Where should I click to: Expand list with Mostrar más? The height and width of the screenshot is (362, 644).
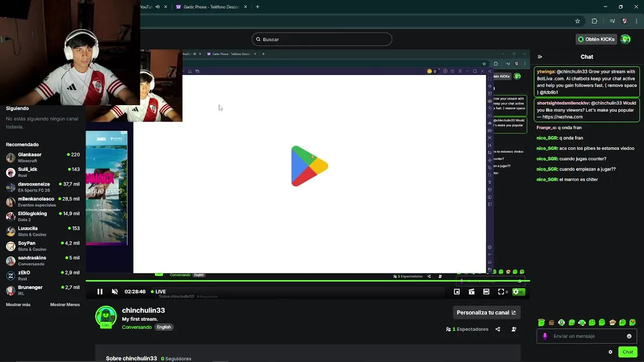tap(18, 305)
